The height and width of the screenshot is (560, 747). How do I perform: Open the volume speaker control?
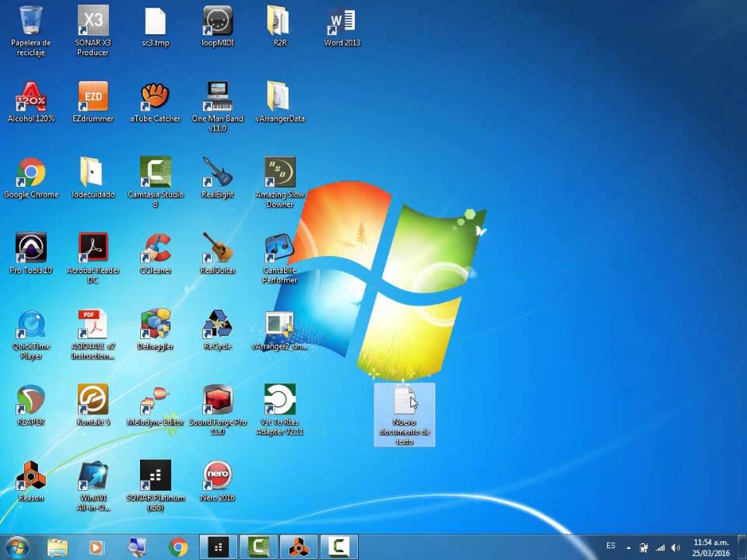click(675, 548)
